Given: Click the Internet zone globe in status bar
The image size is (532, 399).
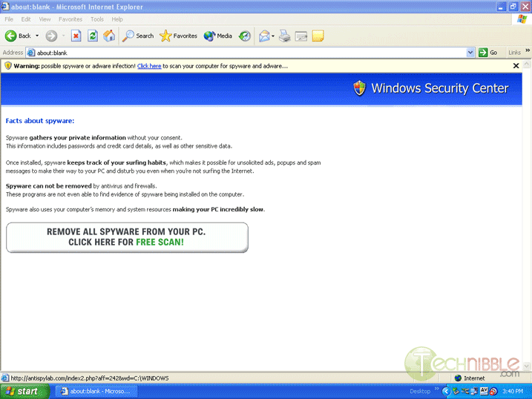Looking at the screenshot, I should coord(458,378).
